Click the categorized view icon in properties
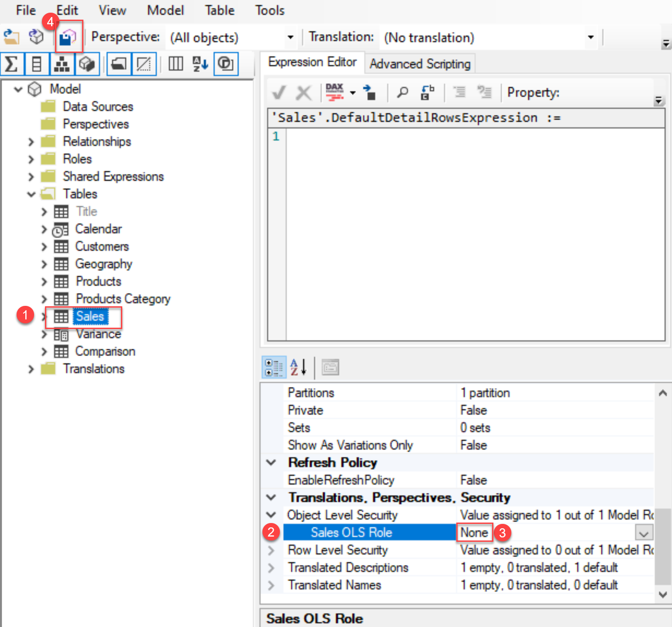 tap(274, 367)
